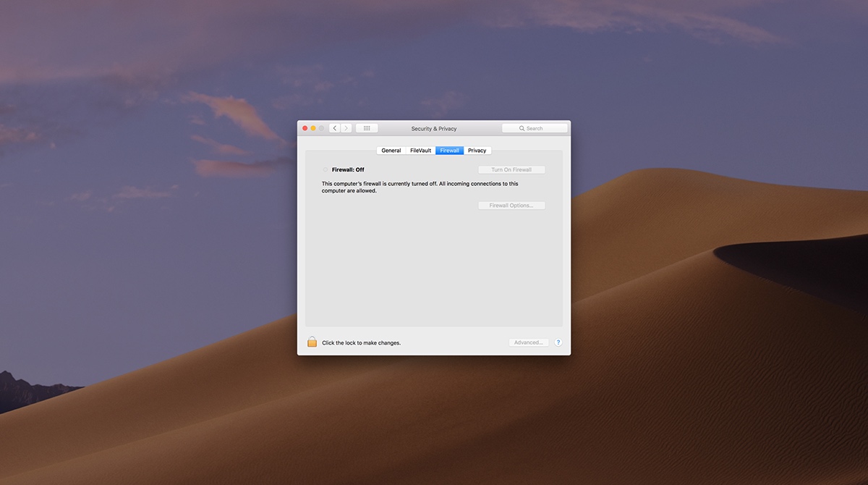868x485 pixels.
Task: Click the back navigation arrow
Action: (x=334, y=127)
